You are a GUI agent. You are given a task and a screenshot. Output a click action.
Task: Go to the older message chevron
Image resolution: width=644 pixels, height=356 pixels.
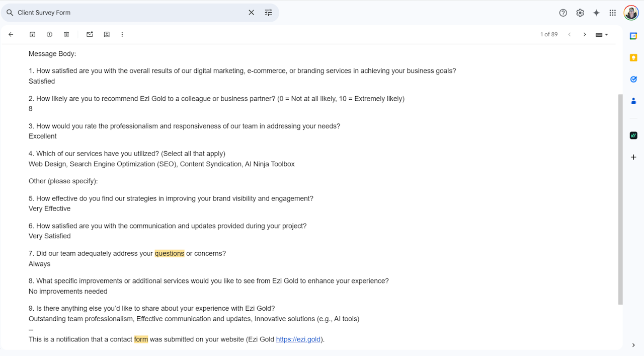click(x=585, y=35)
